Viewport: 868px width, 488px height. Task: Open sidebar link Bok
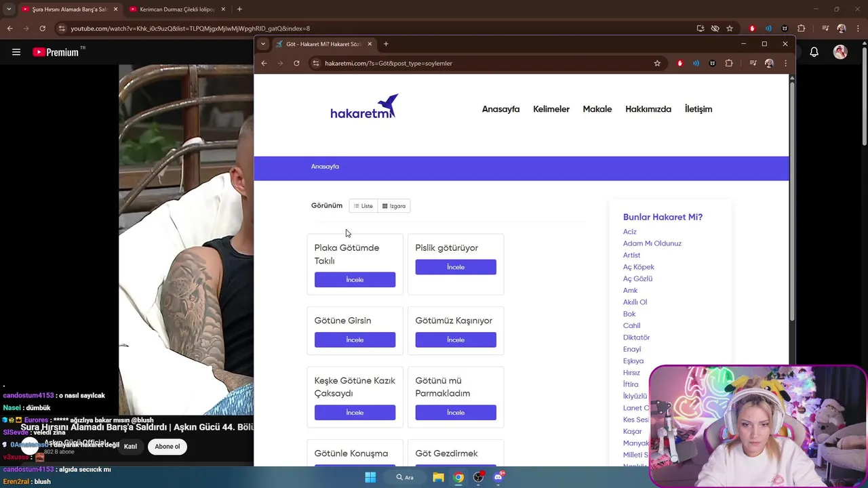click(629, 314)
